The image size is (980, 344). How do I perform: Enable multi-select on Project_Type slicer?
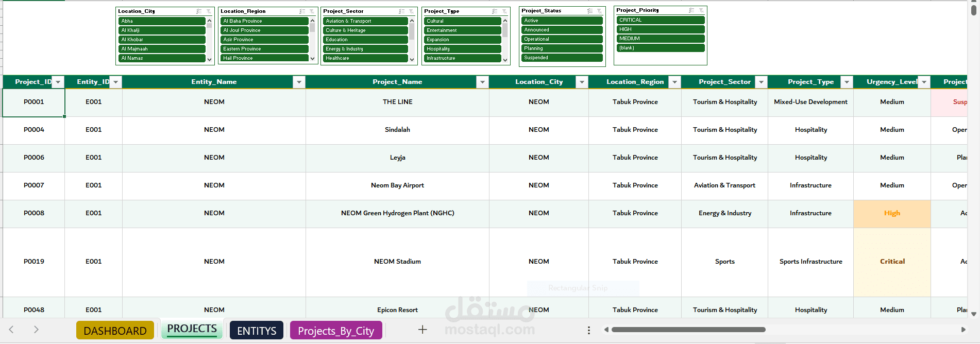pyautogui.click(x=495, y=11)
